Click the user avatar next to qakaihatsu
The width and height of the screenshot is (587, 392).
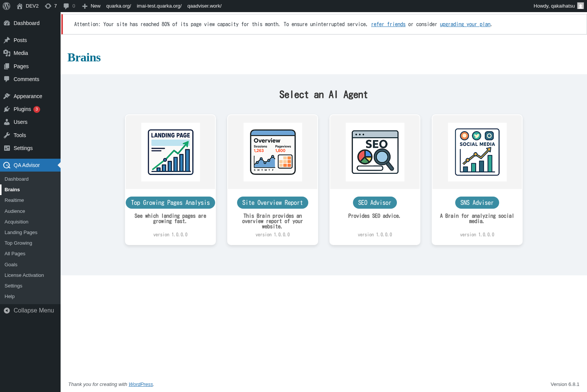point(580,6)
